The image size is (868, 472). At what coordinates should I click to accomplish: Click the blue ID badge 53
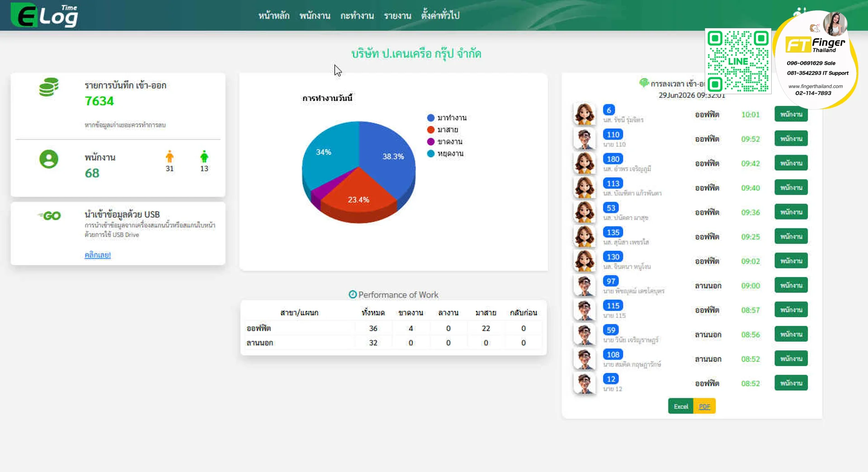point(611,208)
